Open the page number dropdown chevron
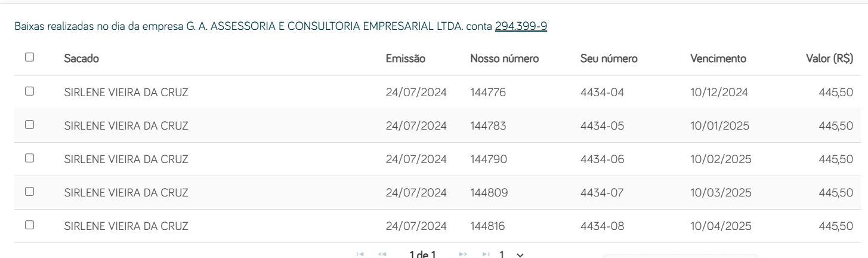This screenshot has width=868, height=258. tap(520, 255)
